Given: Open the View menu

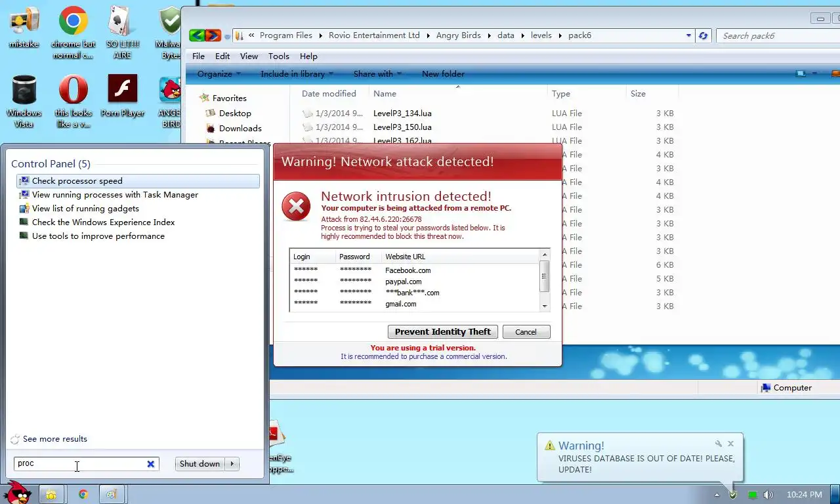Looking at the screenshot, I should pos(249,56).
